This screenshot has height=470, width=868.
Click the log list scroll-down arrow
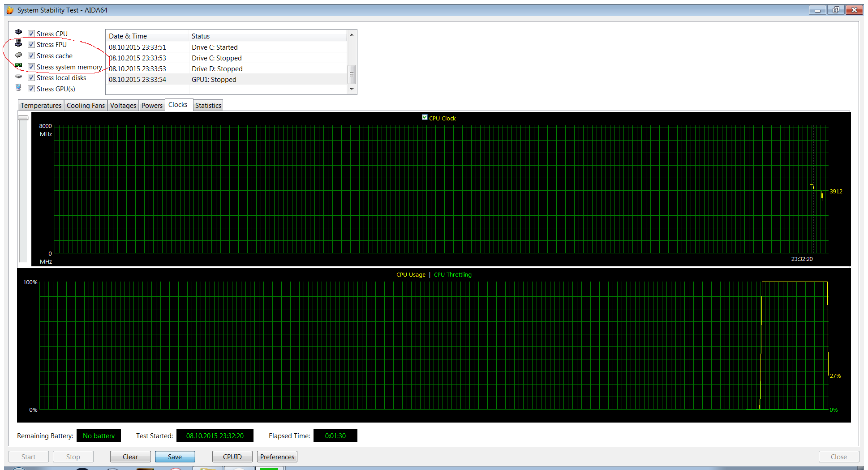(x=352, y=89)
